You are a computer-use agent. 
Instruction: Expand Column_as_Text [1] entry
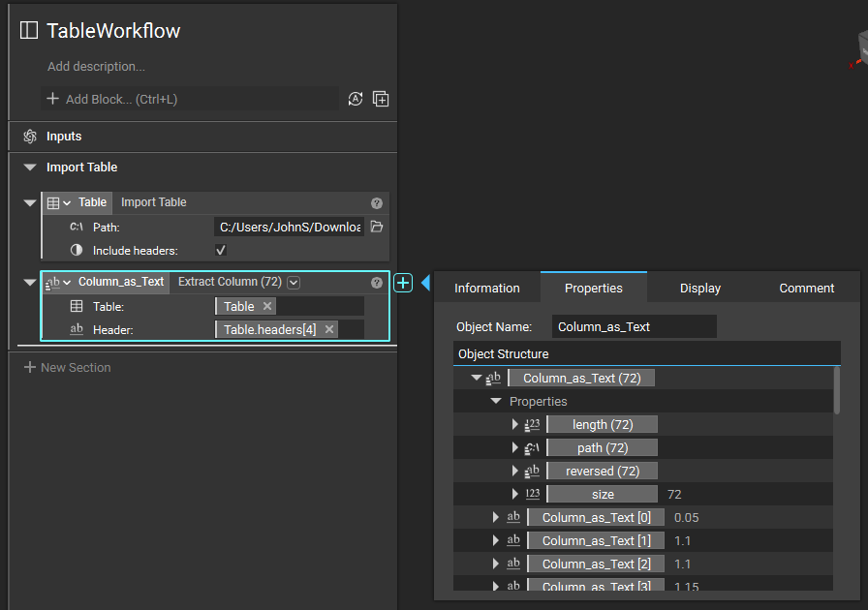[495, 541]
